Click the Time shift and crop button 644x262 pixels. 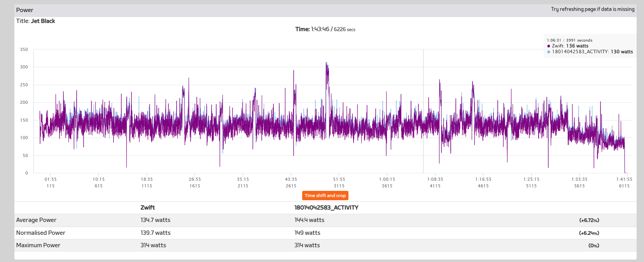click(x=325, y=196)
